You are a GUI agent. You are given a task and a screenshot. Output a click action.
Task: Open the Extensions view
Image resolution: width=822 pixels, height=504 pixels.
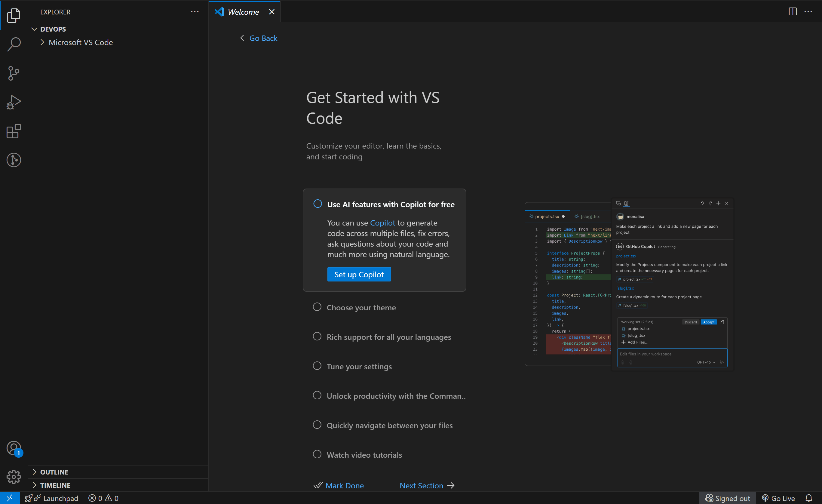(14, 131)
